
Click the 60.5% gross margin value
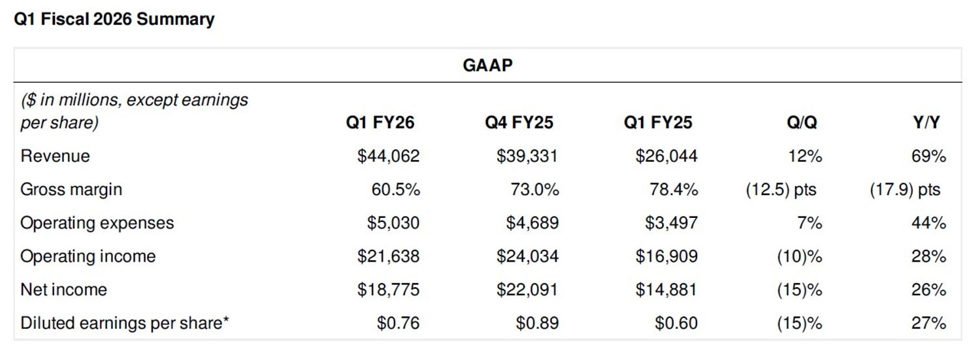(396, 190)
